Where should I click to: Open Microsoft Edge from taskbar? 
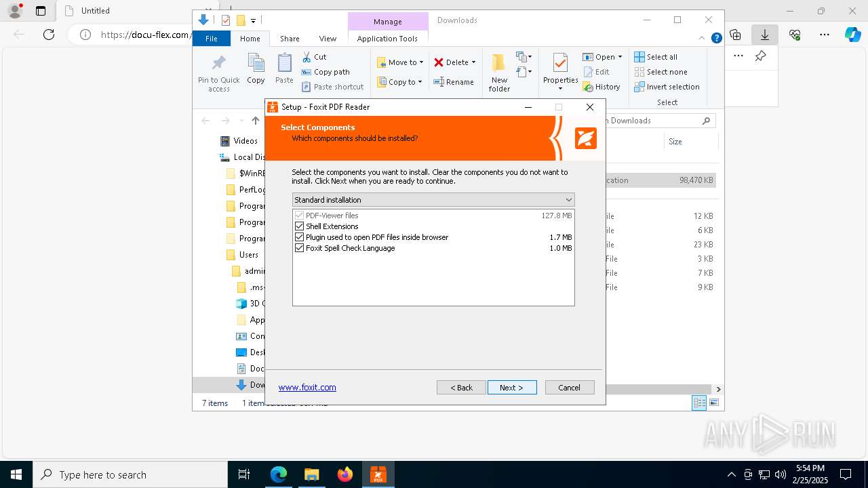point(279,474)
